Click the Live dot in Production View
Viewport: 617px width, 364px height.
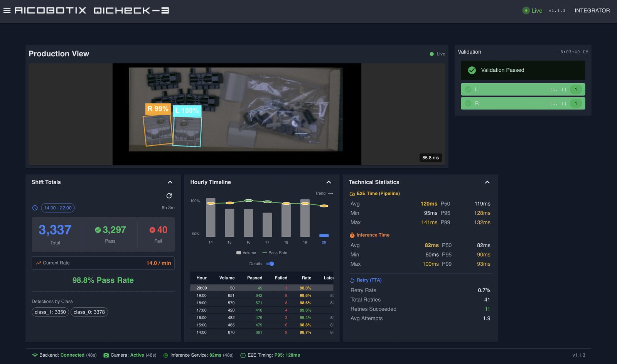(x=432, y=54)
